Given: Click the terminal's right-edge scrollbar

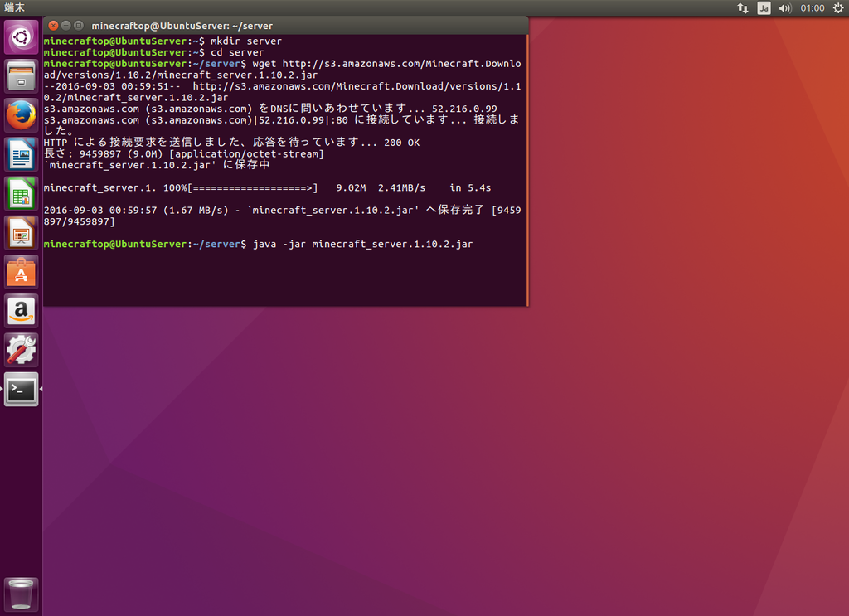Looking at the screenshot, I should pos(526,170).
